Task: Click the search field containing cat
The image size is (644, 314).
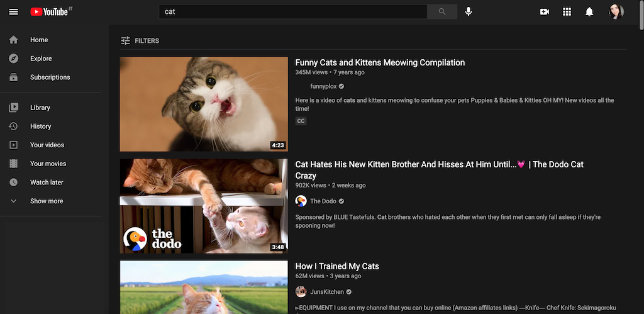Action: (293, 11)
